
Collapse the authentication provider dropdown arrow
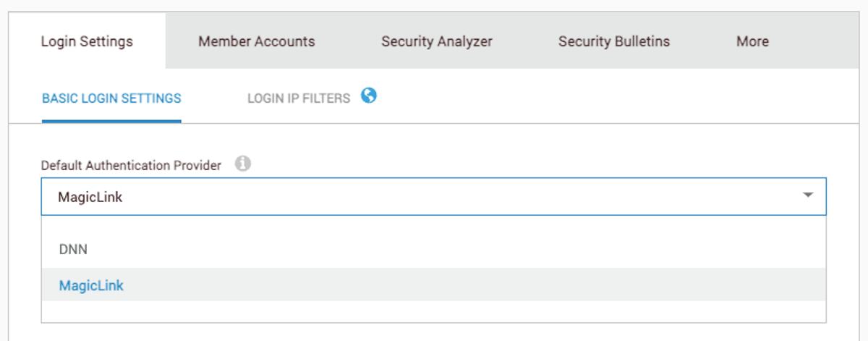click(x=808, y=196)
